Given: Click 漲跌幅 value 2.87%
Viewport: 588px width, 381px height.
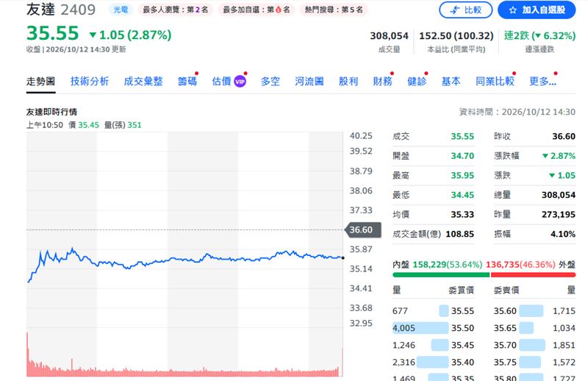Looking at the screenshot, I should pos(559,156).
